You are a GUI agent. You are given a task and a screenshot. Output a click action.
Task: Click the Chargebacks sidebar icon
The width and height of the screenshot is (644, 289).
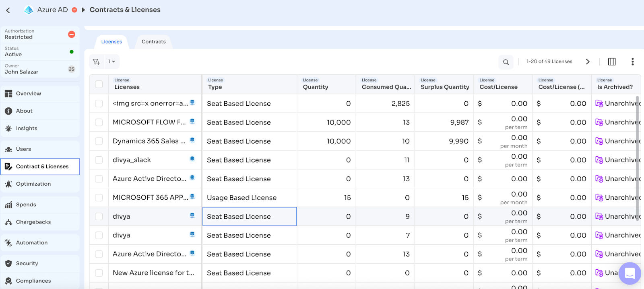[x=8, y=222]
